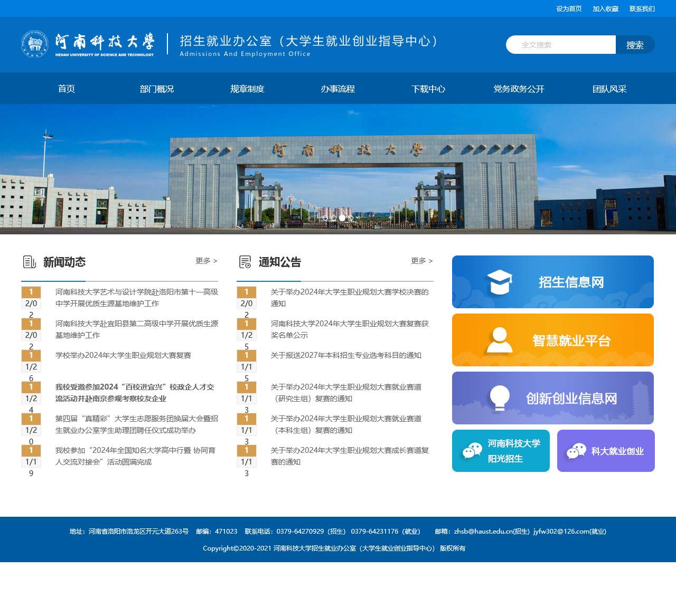This screenshot has height=616, width=676.
Task: Select the first carousel indicator dot
Action: [x=325, y=218]
